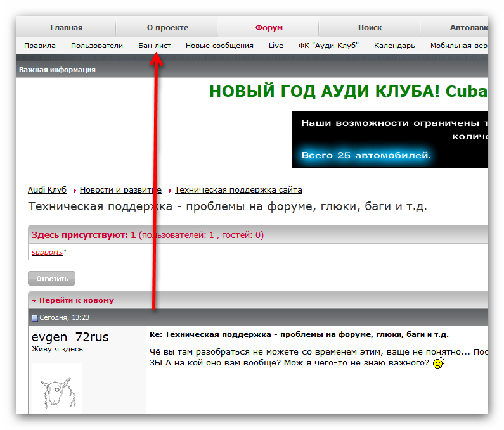Select the Форум tab
The image size is (504, 430).
tap(269, 28)
